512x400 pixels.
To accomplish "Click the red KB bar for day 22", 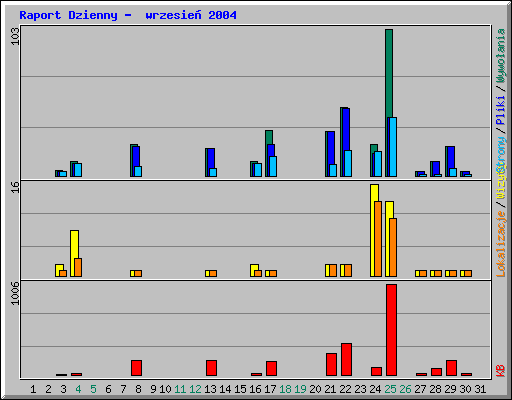I will [346, 360].
